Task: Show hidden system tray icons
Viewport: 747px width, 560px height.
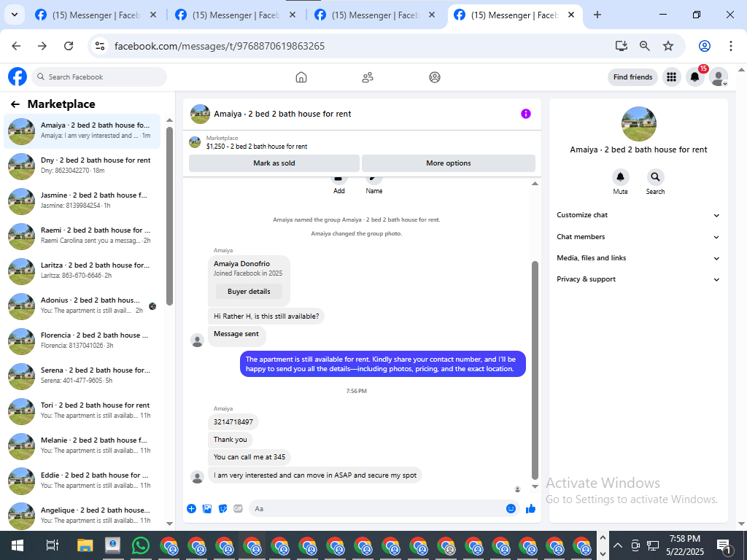Action: click(618, 545)
